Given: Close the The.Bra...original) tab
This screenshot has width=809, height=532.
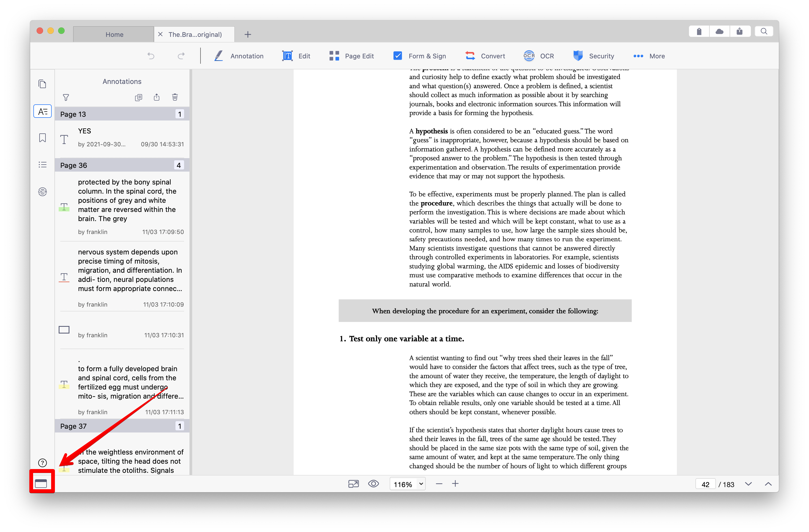Looking at the screenshot, I should 160,34.
